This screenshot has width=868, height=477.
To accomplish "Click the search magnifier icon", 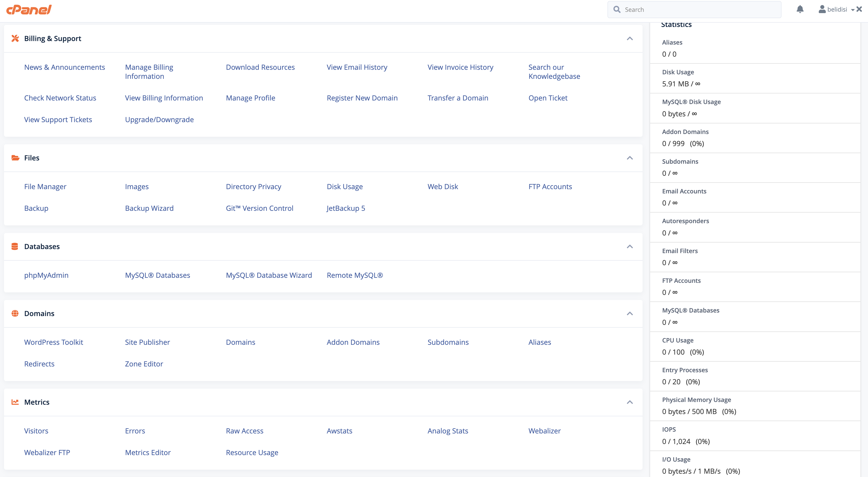I will [617, 9].
